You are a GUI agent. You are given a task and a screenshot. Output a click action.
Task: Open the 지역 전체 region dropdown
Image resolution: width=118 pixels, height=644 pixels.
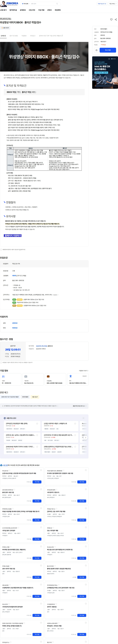click(26, 4)
